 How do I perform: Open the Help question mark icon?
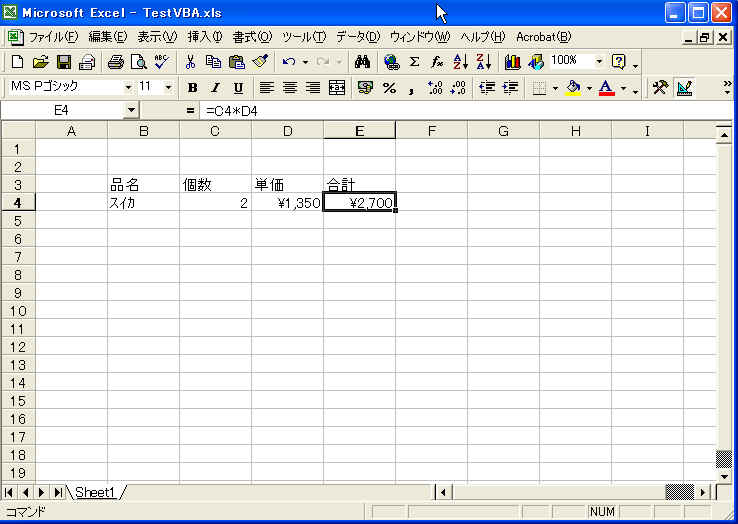(618, 62)
